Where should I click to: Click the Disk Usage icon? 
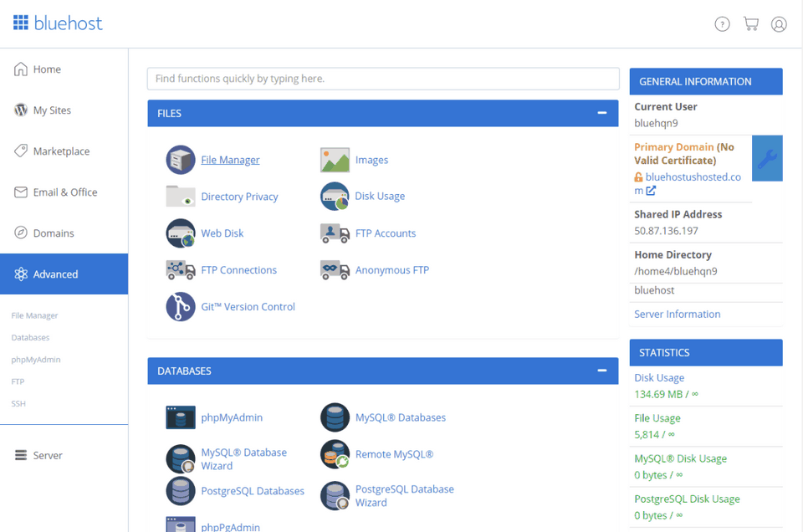point(335,196)
